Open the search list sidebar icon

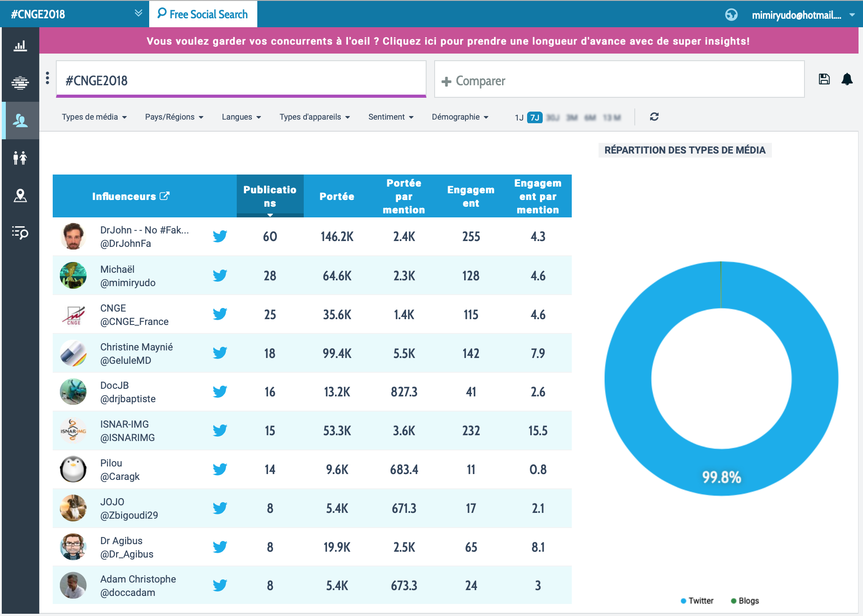point(20,233)
